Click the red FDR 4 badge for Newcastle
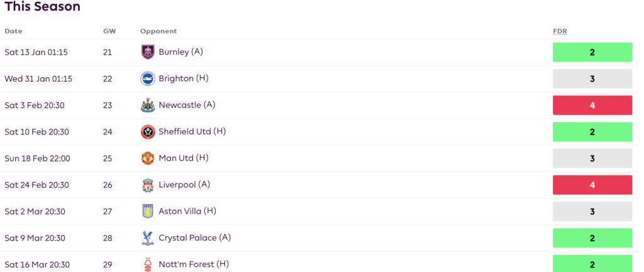The width and height of the screenshot is (644, 272). (592, 106)
